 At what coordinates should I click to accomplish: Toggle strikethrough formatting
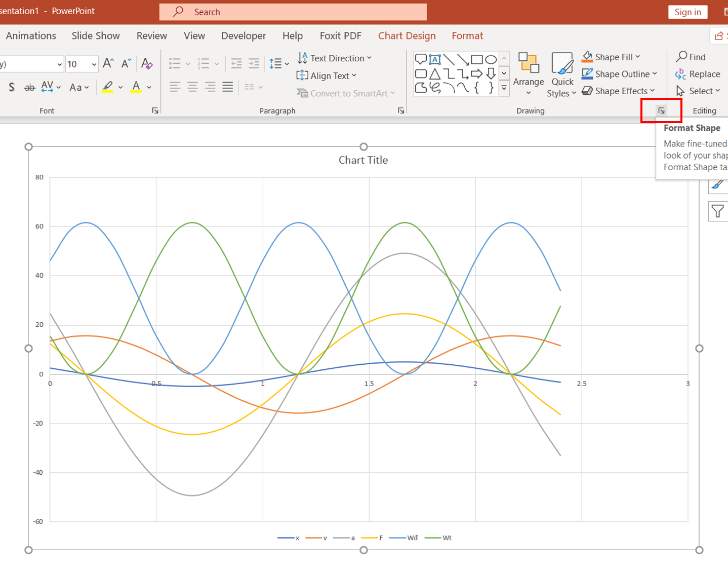point(29,87)
